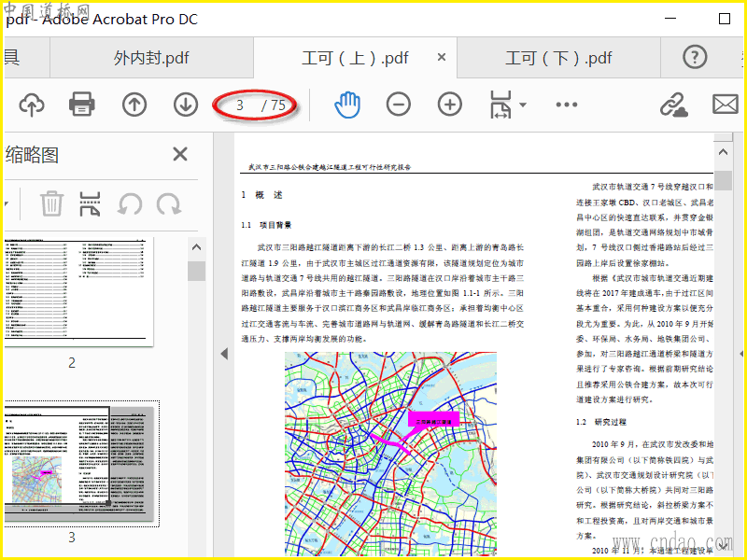This screenshot has width=747, height=560.
Task: Minimize the Acrobat window
Action: (x=670, y=19)
